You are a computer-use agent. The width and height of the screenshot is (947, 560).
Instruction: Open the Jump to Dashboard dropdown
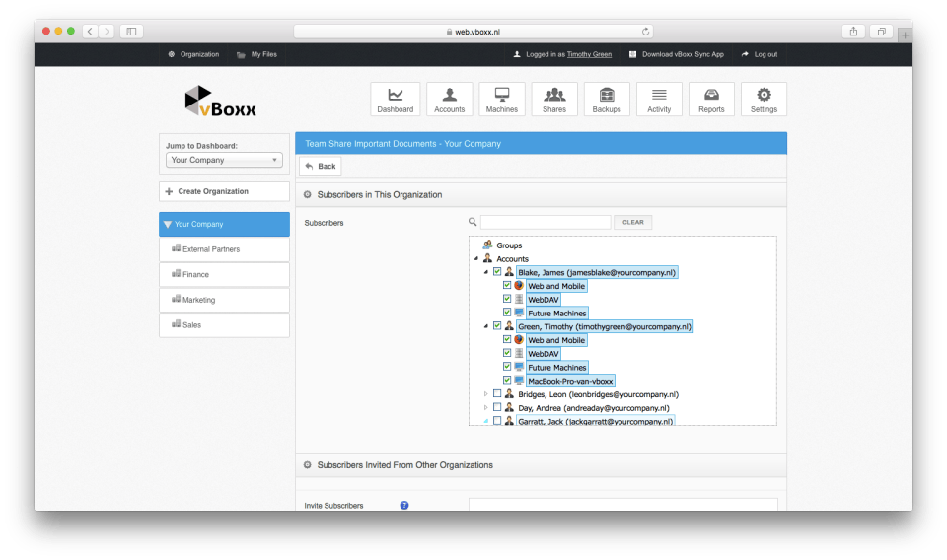pyautogui.click(x=224, y=160)
